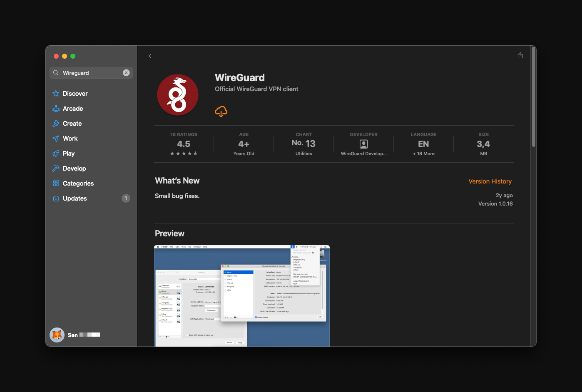Viewport: 582px width, 392px height.
Task: Click the green full-screen window button
Action: [x=73, y=56]
